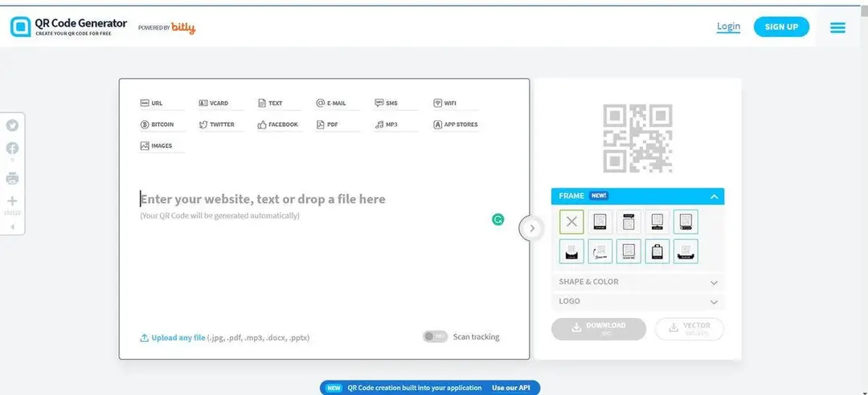
Task: Pick the BITCOIN QR code type
Action: pos(158,125)
